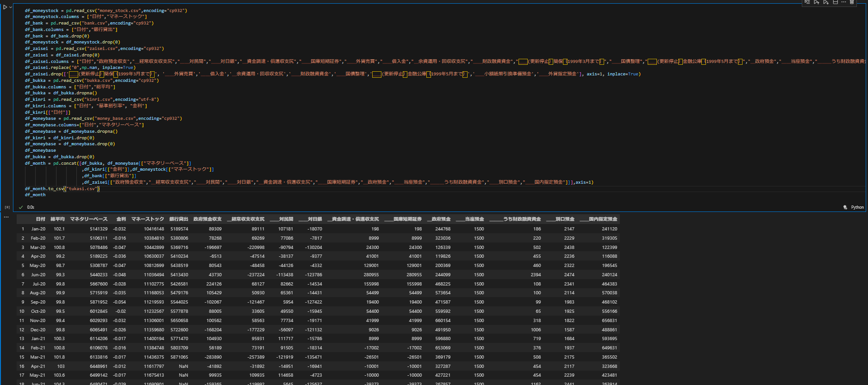Screen dimensions: 868x385
Task: Select the 金利 column header
Action: point(121,219)
